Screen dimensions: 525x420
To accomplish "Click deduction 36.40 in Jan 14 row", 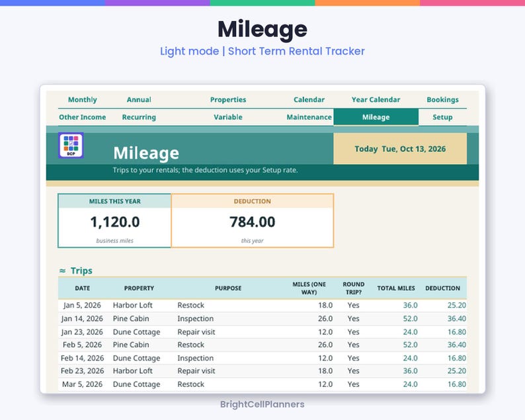I will 457,319.
